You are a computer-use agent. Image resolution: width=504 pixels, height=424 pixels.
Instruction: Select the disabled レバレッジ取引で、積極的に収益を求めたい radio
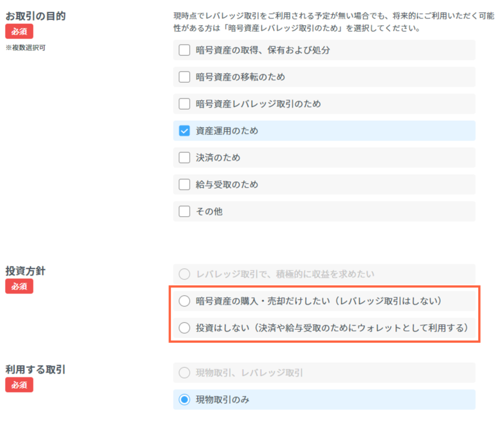point(184,274)
